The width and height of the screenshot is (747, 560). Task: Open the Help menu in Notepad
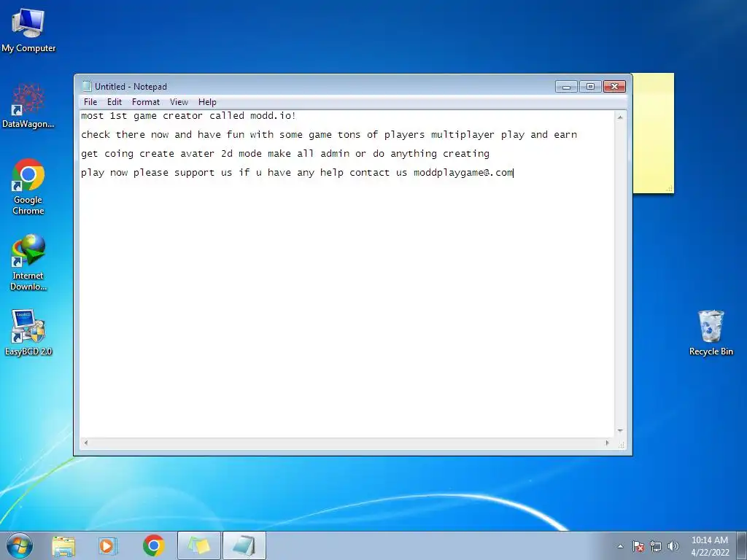tap(207, 102)
